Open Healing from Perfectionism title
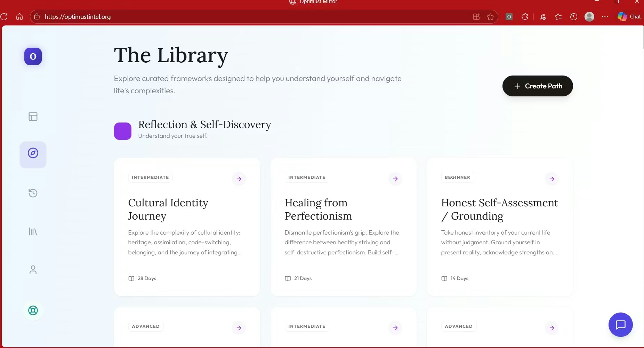The height and width of the screenshot is (348, 644). 318,209
